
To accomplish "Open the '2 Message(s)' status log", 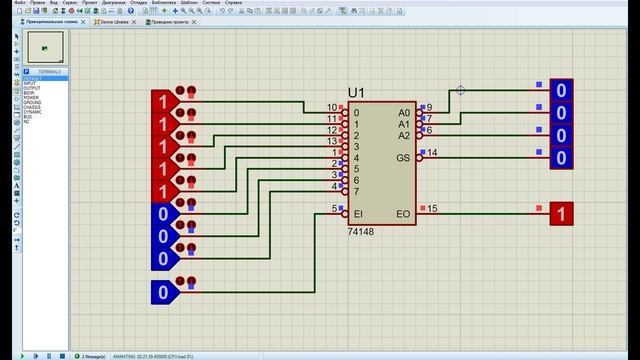I will [90, 356].
